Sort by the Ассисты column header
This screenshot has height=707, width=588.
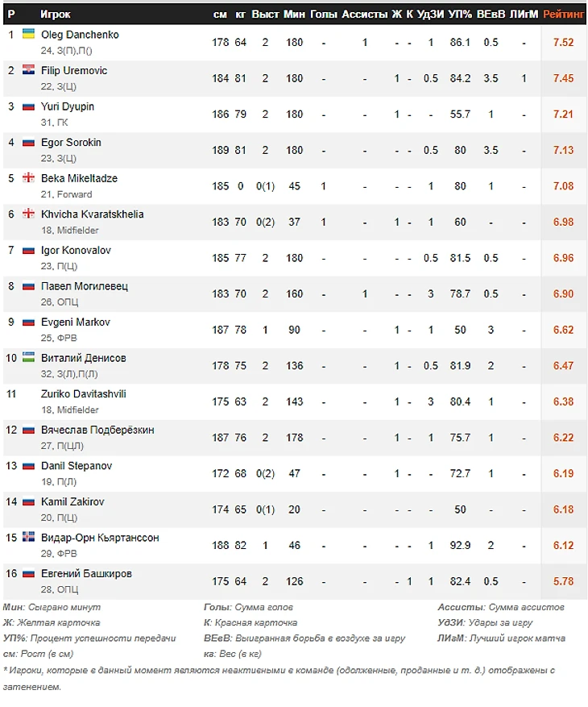pos(364,14)
